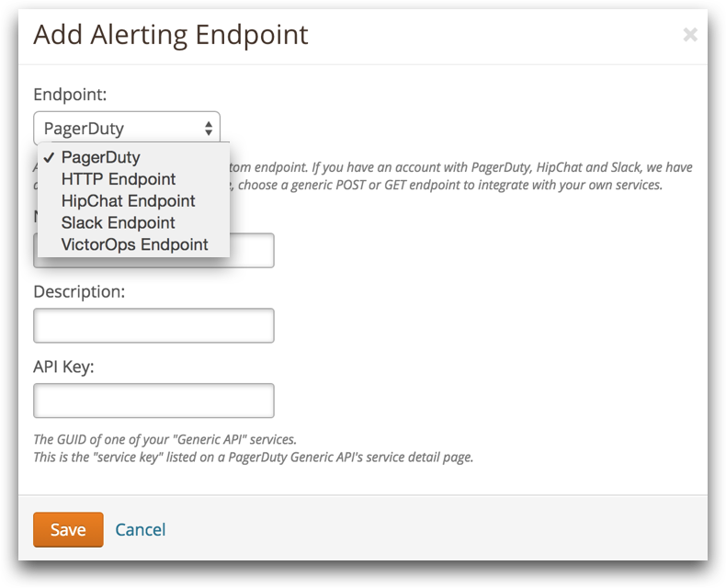The width and height of the screenshot is (726, 588).
Task: Choose PagerDuty from the endpoint list
Action: coord(101,157)
